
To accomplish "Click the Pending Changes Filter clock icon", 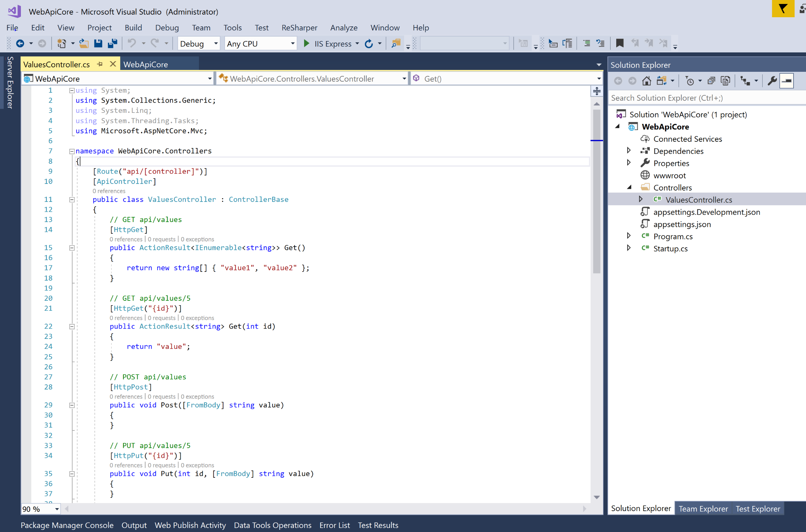I will (x=689, y=81).
